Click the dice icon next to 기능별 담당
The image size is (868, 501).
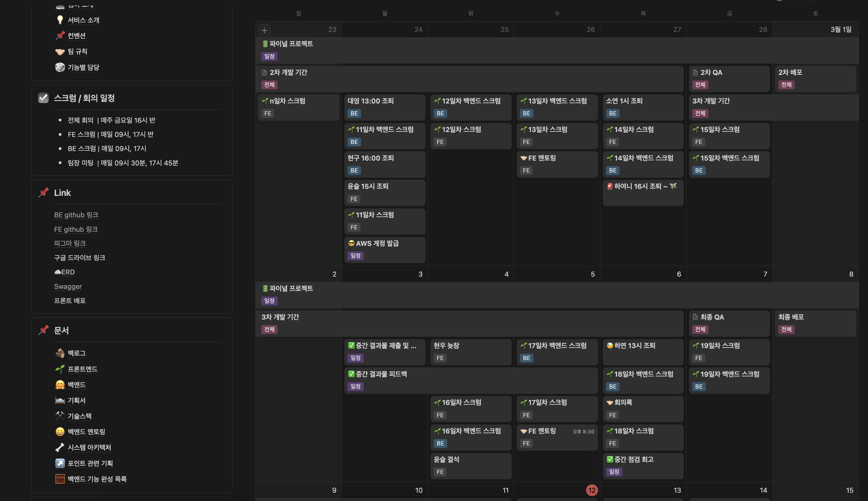tap(60, 67)
